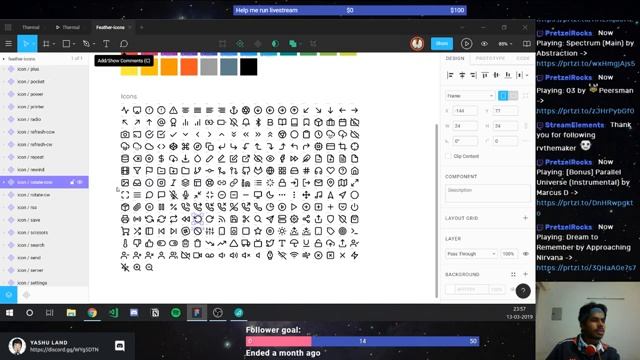640x360 pixels.
Task: Toggle visibility of icon / rotate-ccw layer
Action: pyautogui.click(x=80, y=182)
